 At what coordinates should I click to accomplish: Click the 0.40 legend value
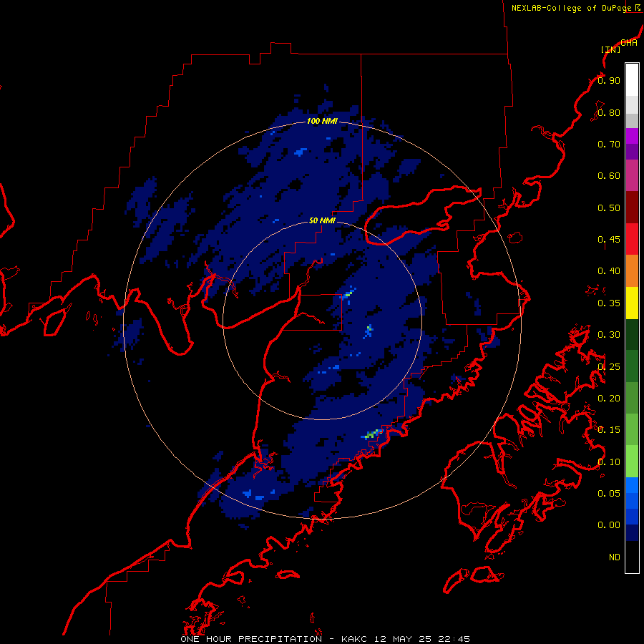coord(609,271)
